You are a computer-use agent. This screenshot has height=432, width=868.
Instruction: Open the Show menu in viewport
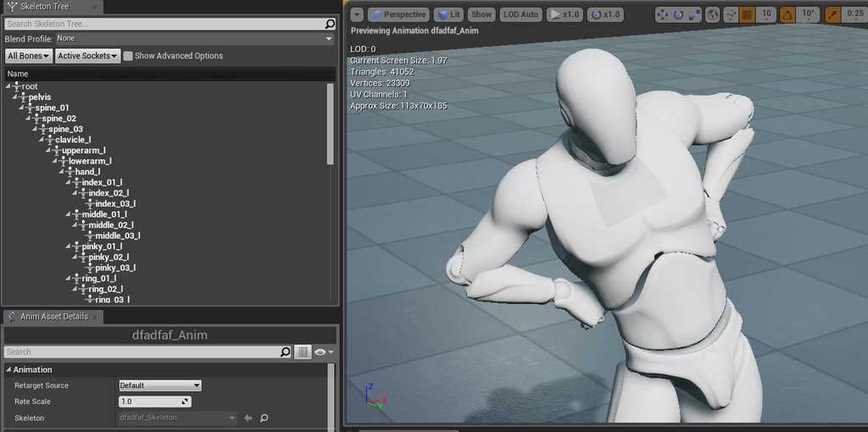pos(481,15)
